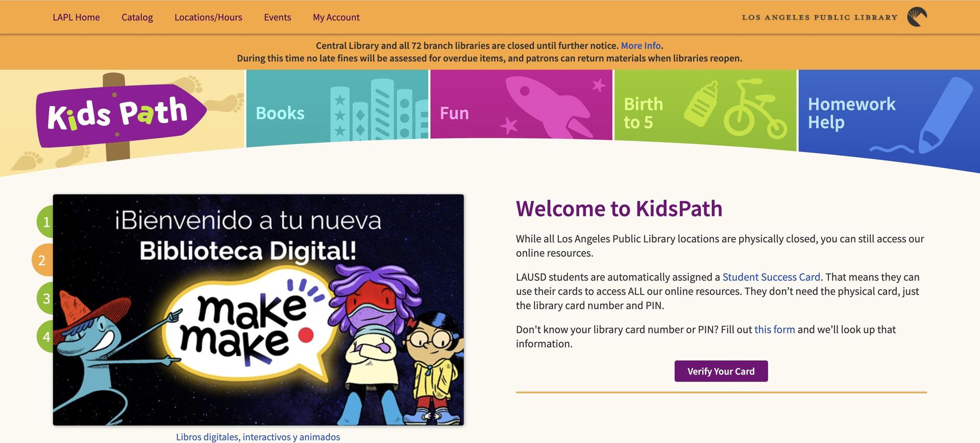This screenshot has height=443, width=980.
Task: Click the Los Angeles Public Library logo
Action: (916, 17)
